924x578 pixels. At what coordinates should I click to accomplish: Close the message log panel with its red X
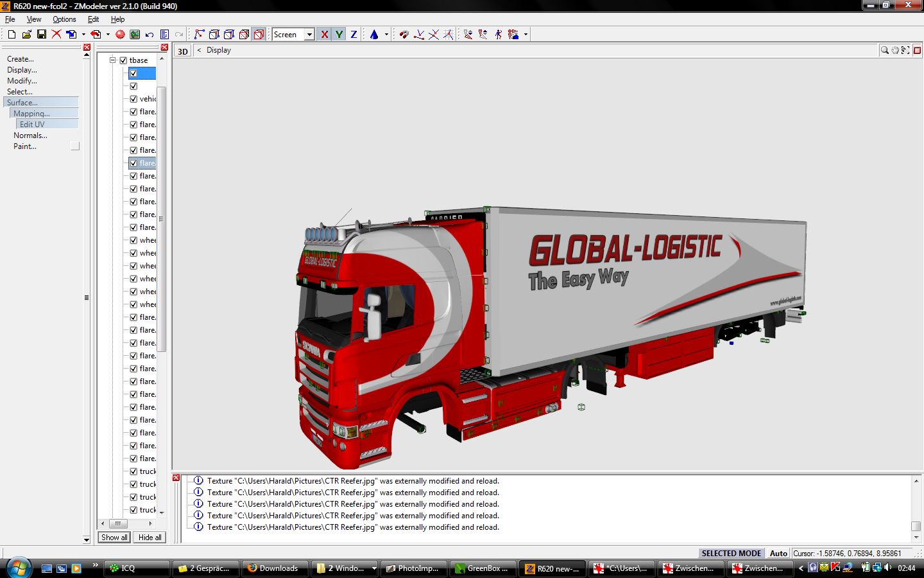[x=176, y=478]
